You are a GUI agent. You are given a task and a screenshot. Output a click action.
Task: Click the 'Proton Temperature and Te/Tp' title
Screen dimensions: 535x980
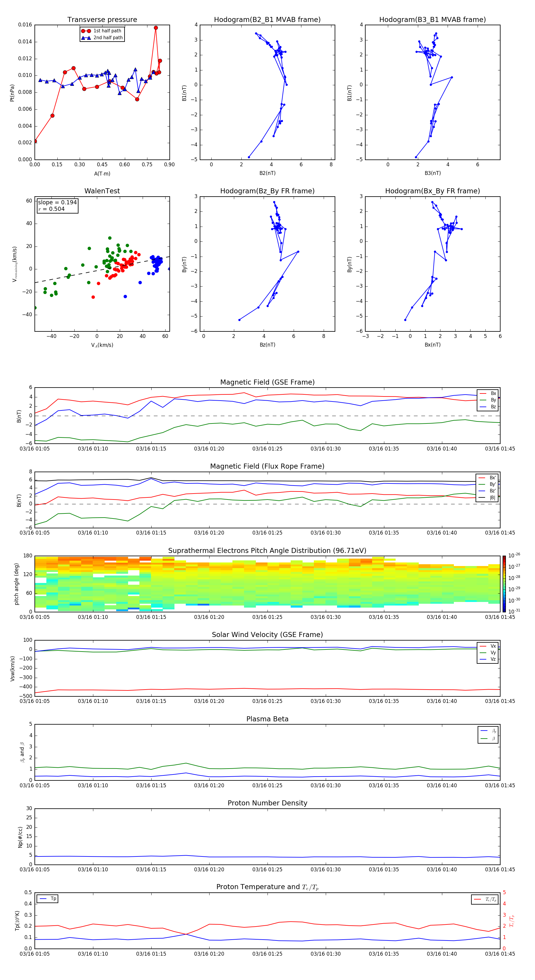(x=267, y=887)
